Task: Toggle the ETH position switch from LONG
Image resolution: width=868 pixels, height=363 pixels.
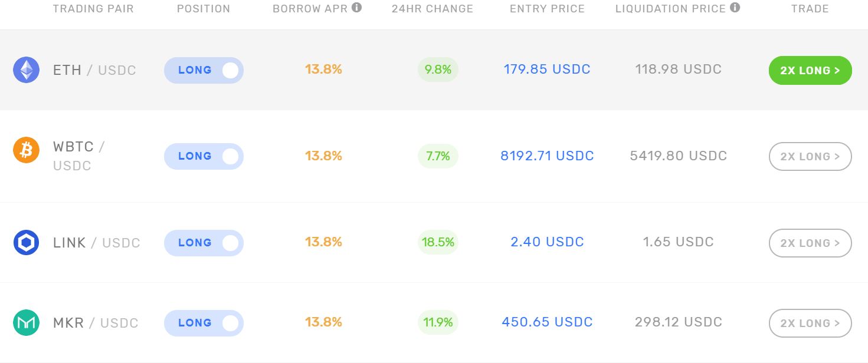Action: point(230,70)
